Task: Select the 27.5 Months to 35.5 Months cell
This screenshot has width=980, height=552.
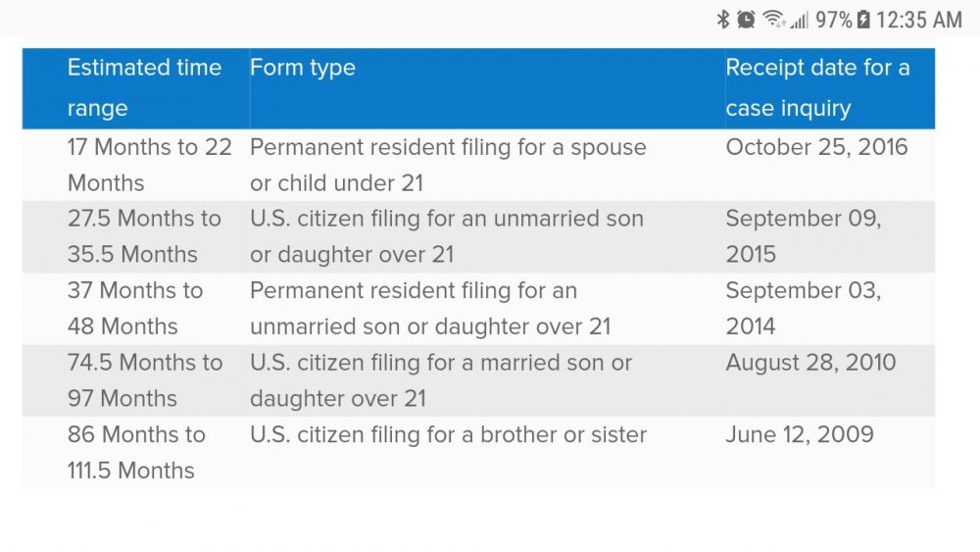Action: pyautogui.click(x=144, y=236)
